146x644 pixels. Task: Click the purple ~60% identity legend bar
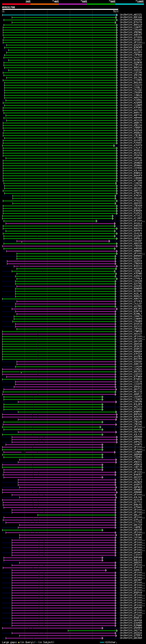73,4
